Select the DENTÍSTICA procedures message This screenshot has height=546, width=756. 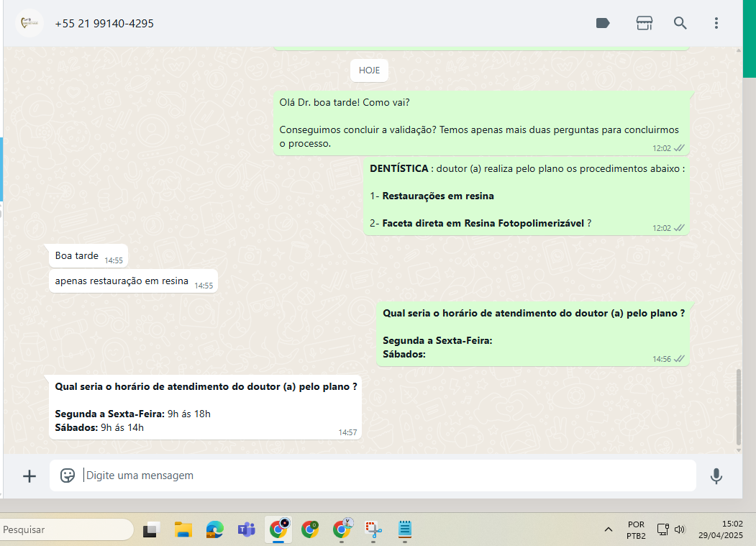click(527, 196)
